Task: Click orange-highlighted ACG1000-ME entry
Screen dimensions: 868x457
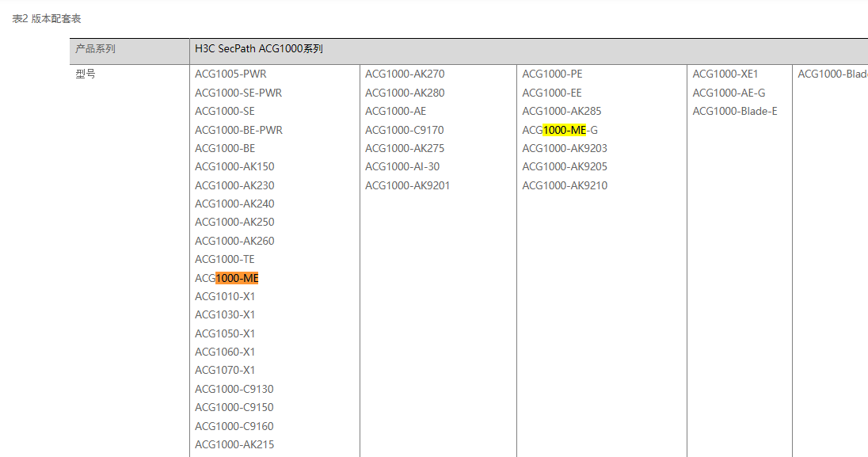Action: [227, 278]
